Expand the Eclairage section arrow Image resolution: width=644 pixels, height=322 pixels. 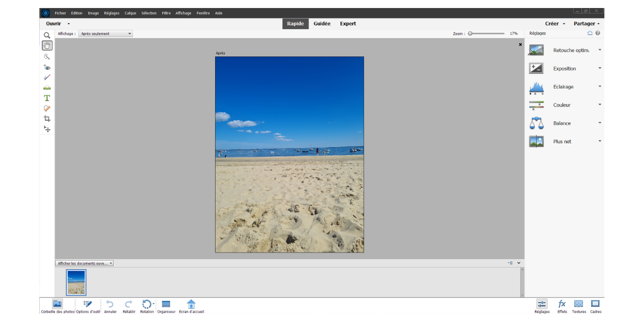599,86
